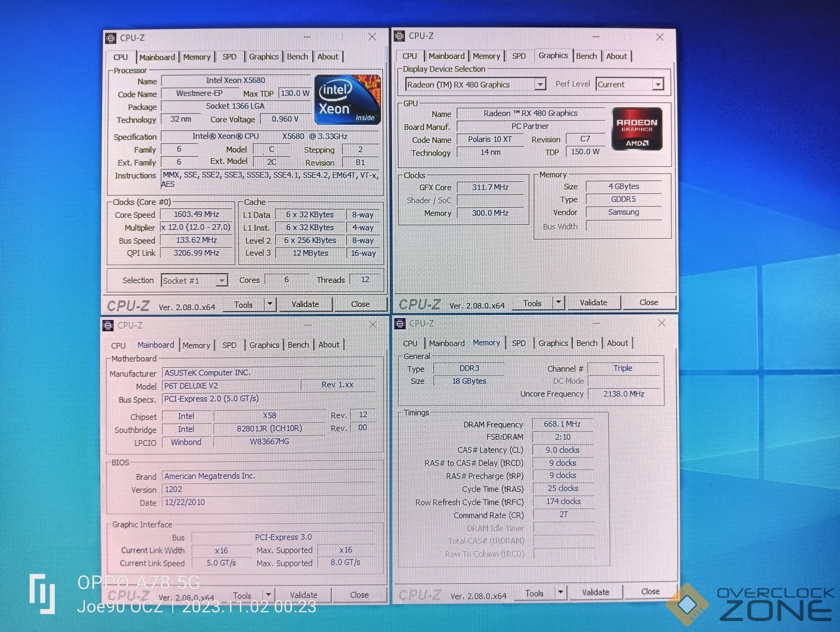Click the Radeon Graphics AMD logo
Image resolution: width=840 pixels, height=632 pixels.
(637, 129)
